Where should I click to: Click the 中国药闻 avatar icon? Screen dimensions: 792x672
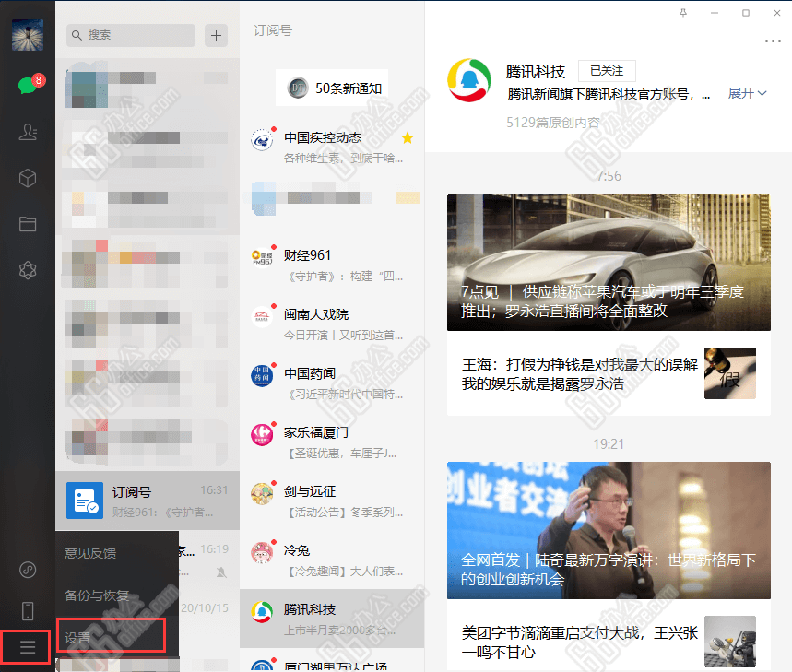[x=262, y=375]
